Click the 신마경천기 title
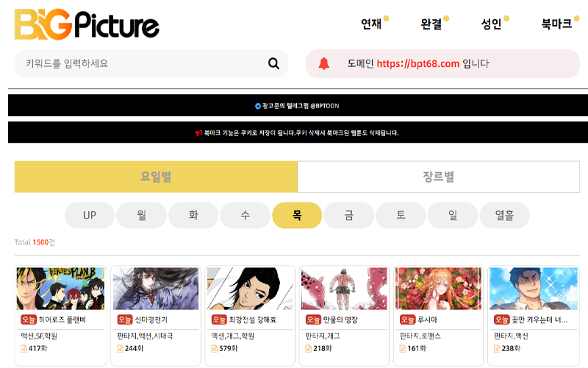The image size is (588, 368). [151, 320]
